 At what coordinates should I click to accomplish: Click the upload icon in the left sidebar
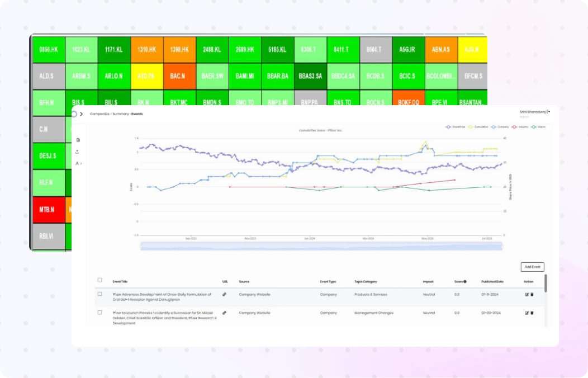(77, 152)
